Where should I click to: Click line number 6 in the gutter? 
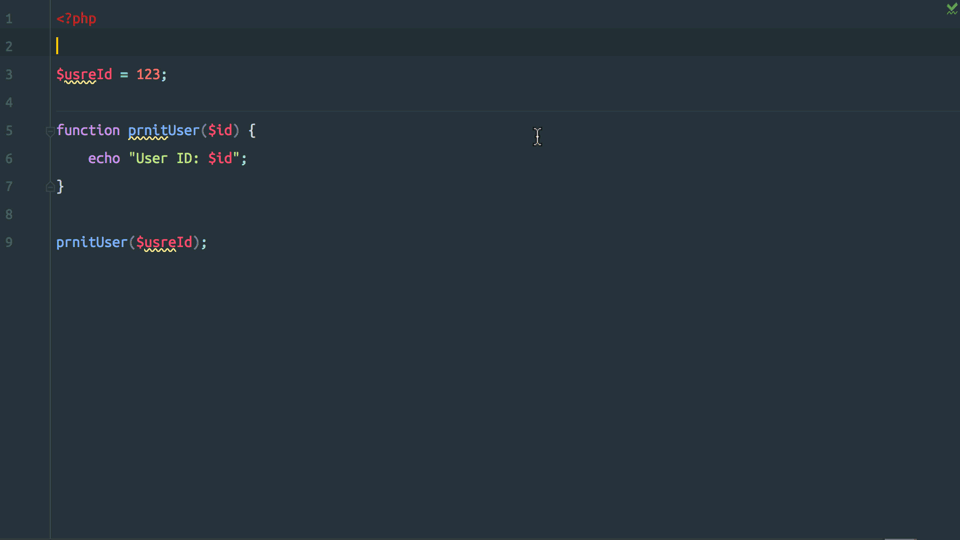(x=9, y=159)
